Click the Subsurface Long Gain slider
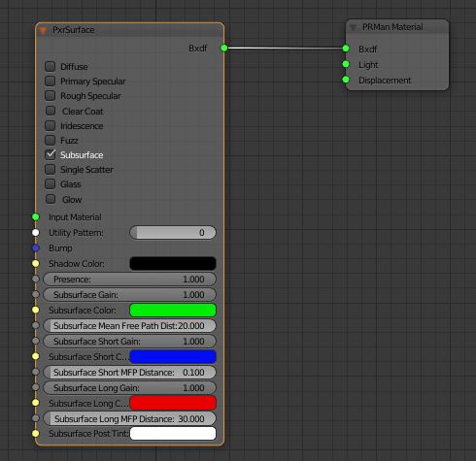476x461 pixels. [129, 388]
